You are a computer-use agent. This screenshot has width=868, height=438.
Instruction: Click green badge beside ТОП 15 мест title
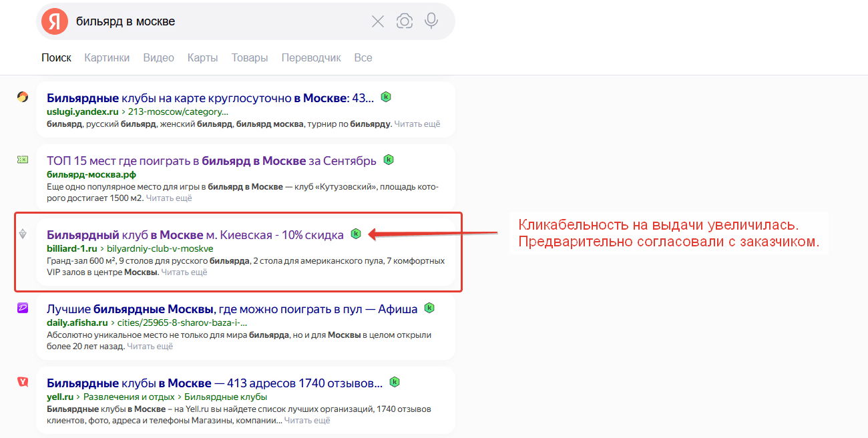click(x=389, y=160)
